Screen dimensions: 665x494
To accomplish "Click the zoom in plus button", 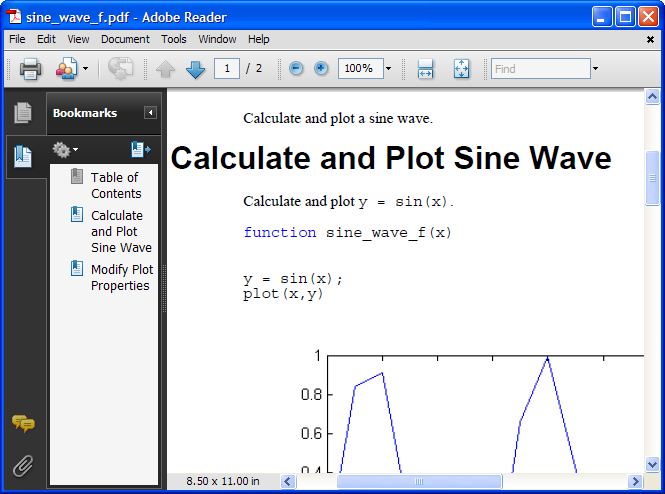I will tap(321, 69).
